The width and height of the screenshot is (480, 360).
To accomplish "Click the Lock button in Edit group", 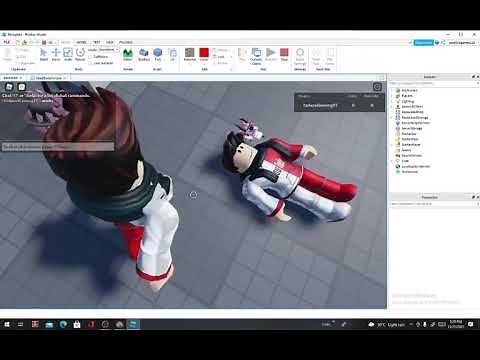I will (220, 57).
